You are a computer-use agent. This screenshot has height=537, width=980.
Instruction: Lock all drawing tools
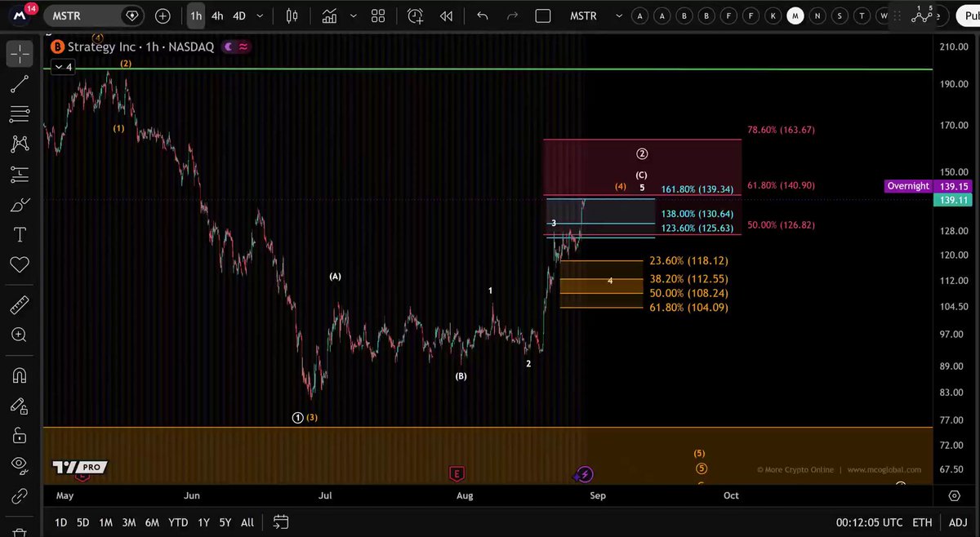point(19,434)
